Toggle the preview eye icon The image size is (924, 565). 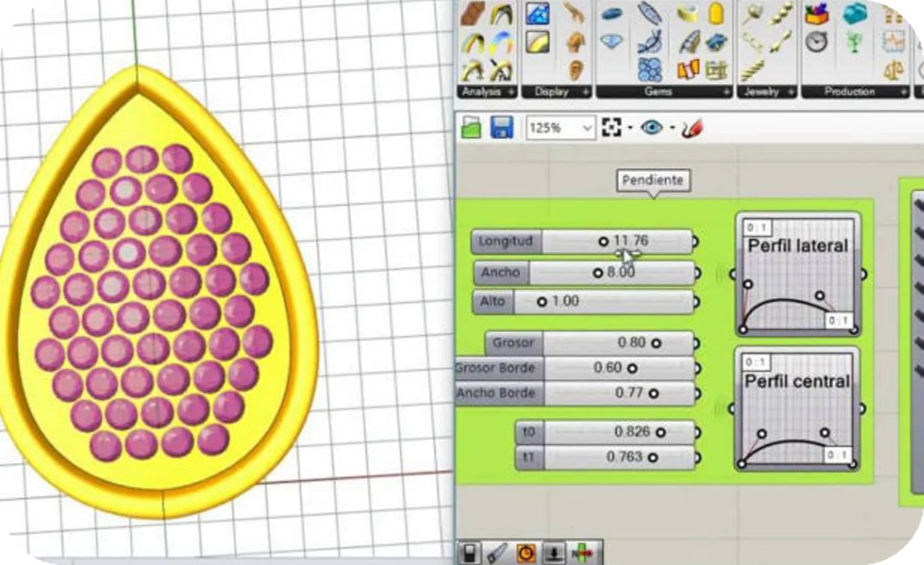pyautogui.click(x=651, y=127)
